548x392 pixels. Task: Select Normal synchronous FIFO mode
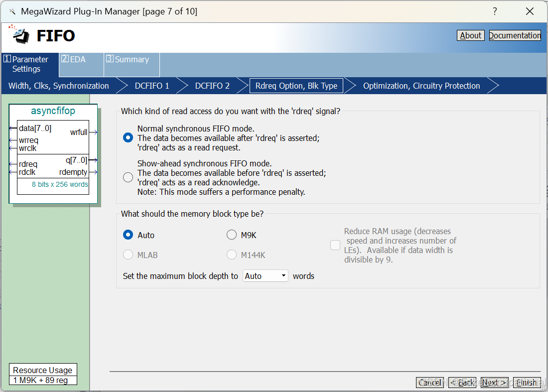(x=128, y=137)
